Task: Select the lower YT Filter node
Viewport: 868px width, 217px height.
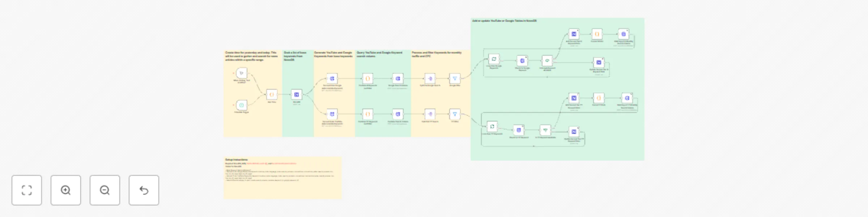Action: (x=455, y=114)
